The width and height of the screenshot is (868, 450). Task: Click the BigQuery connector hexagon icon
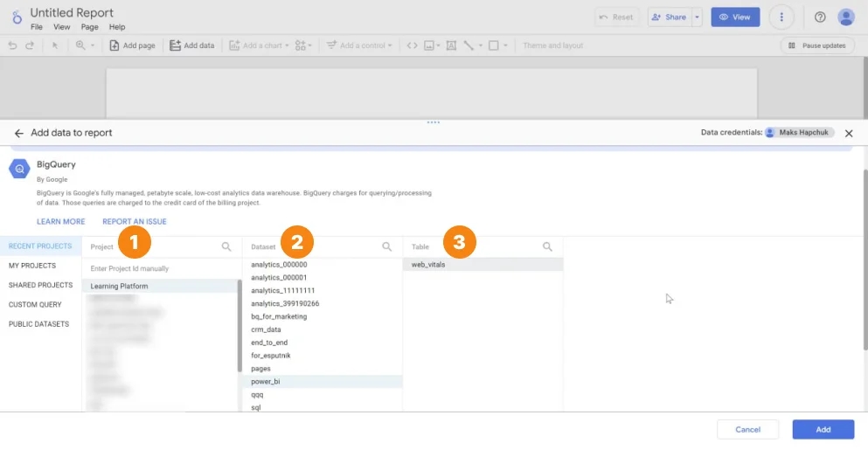19,169
